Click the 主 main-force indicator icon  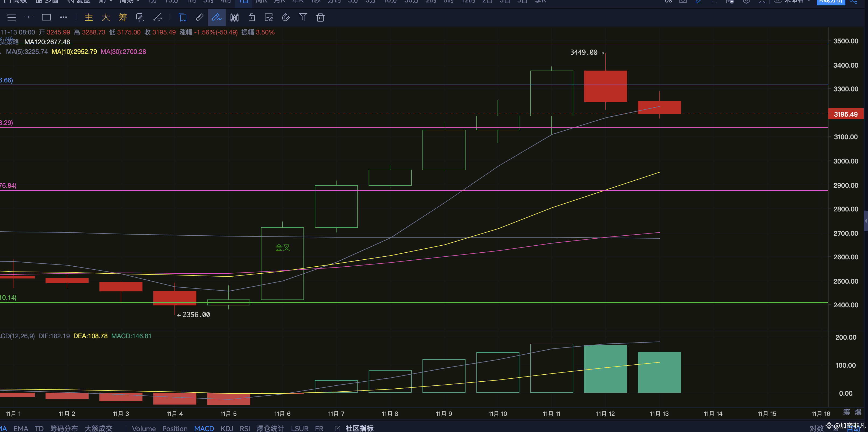(89, 17)
